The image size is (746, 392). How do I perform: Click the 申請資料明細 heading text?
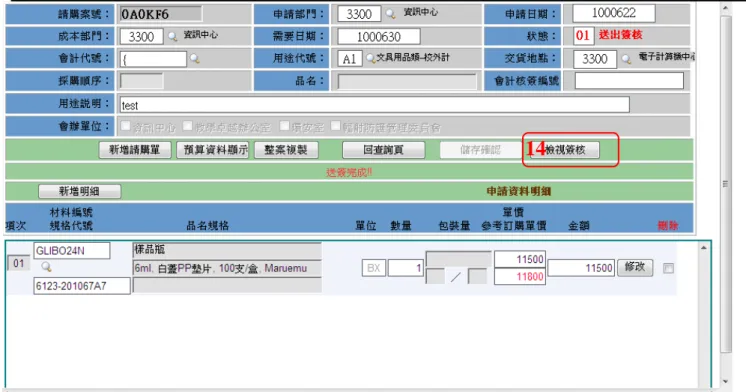[x=519, y=191]
